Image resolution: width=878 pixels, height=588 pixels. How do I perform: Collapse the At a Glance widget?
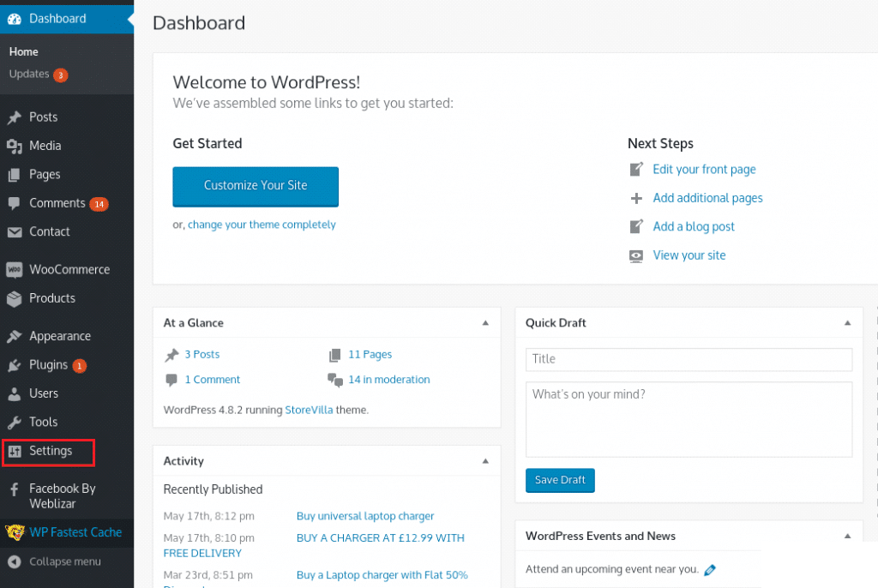(485, 323)
